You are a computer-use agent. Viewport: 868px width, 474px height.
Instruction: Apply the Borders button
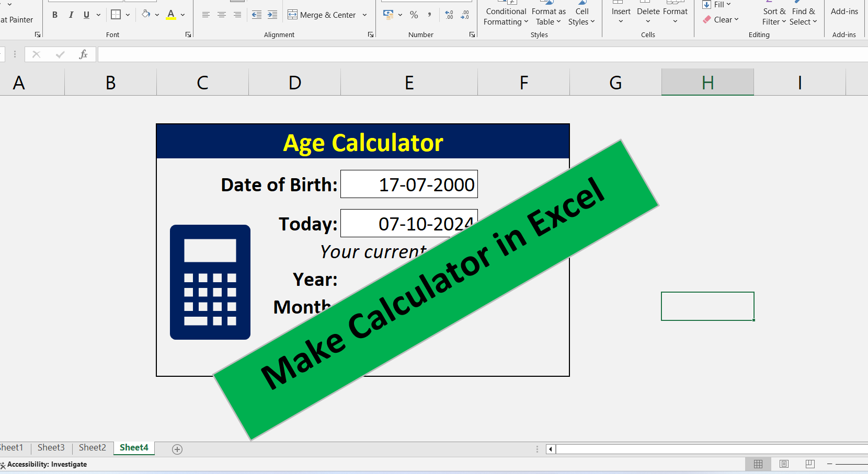(116, 15)
